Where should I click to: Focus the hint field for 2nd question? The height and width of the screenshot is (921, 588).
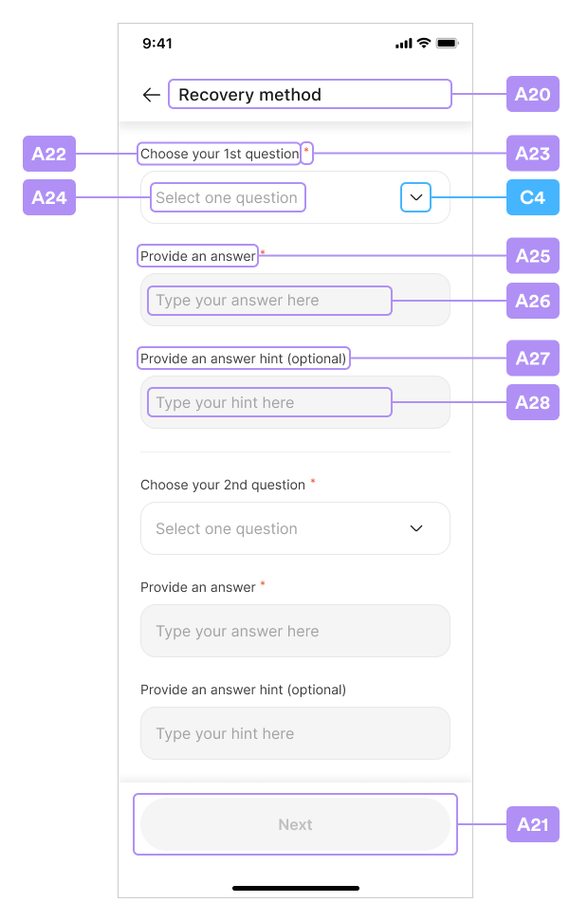[x=295, y=733]
